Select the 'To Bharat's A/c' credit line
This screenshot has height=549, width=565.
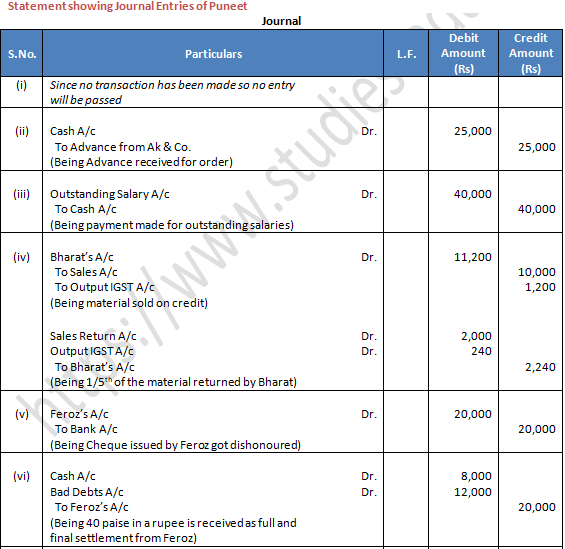[x=94, y=367]
